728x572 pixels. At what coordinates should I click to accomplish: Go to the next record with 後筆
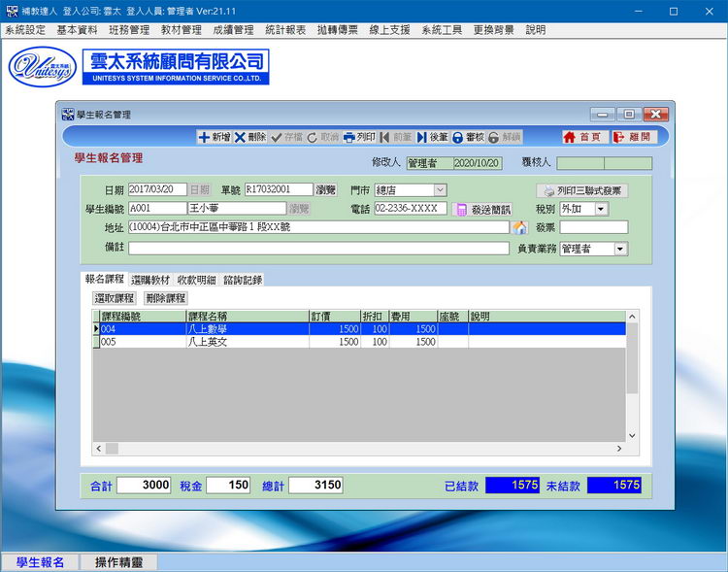coord(432,137)
